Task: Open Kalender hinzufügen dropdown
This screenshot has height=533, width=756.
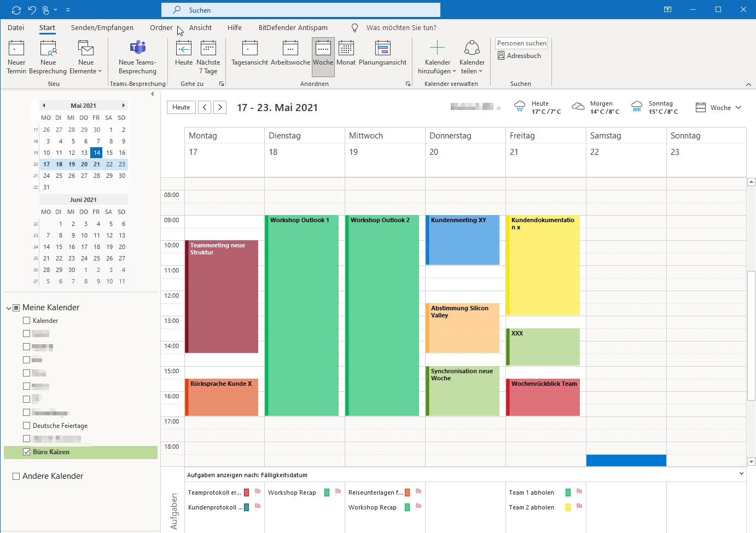Action: coord(437,57)
